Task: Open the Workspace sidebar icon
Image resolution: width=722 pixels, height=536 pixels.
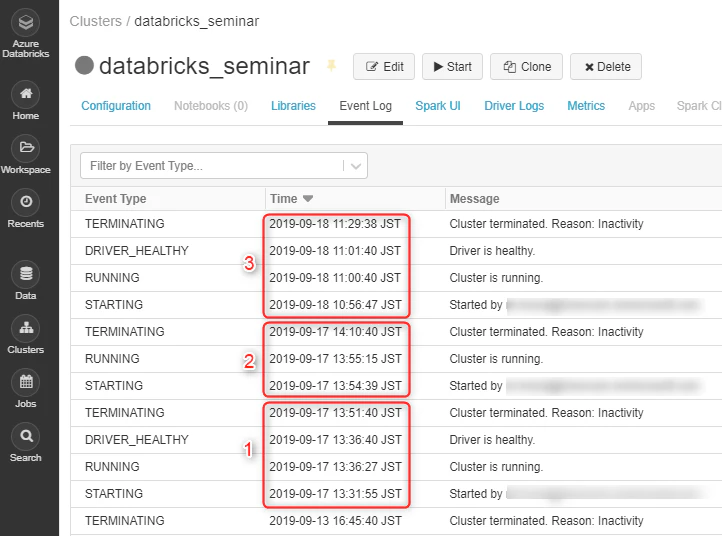Action: tap(26, 148)
